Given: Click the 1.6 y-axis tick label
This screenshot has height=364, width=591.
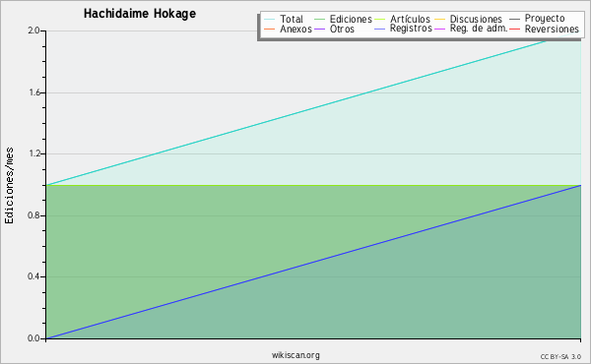Looking at the screenshot, I should [34, 92].
